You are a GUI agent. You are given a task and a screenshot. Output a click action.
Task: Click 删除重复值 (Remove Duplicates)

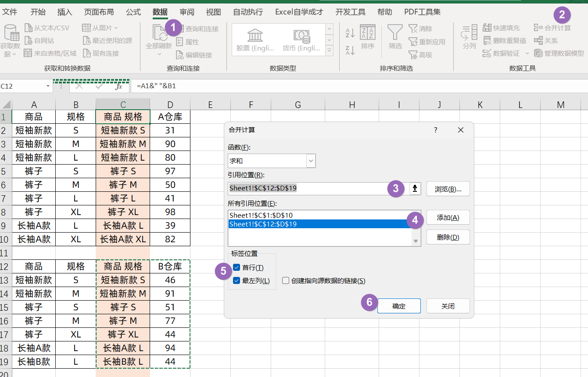point(504,40)
